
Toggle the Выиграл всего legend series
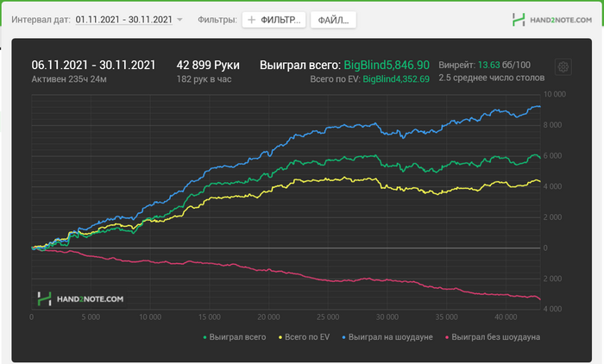pos(234,337)
